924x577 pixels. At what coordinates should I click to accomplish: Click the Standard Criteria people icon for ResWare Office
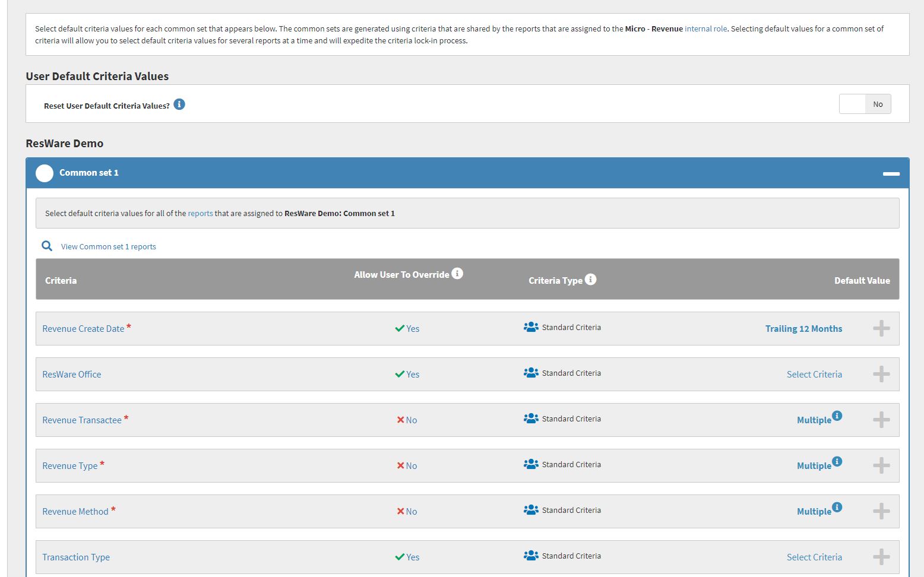click(531, 373)
